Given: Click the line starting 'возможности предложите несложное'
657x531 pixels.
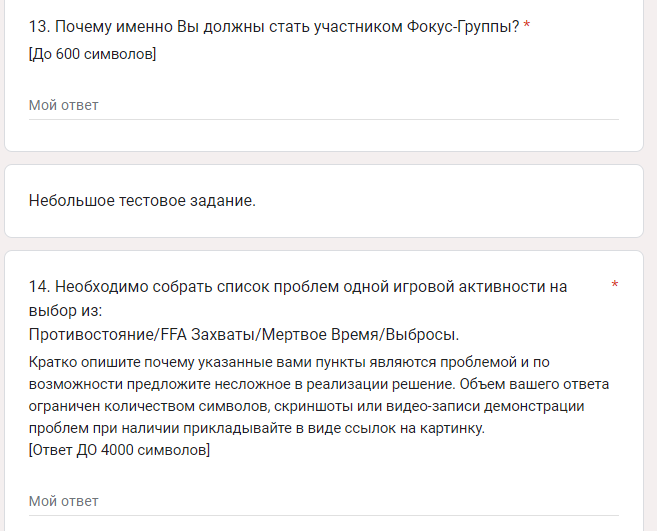Looking at the screenshot, I should tap(318, 384).
